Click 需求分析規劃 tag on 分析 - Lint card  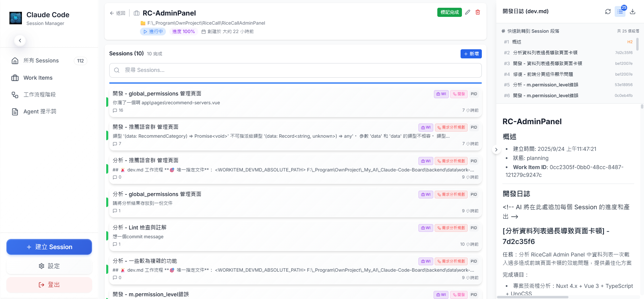pyautogui.click(x=451, y=228)
